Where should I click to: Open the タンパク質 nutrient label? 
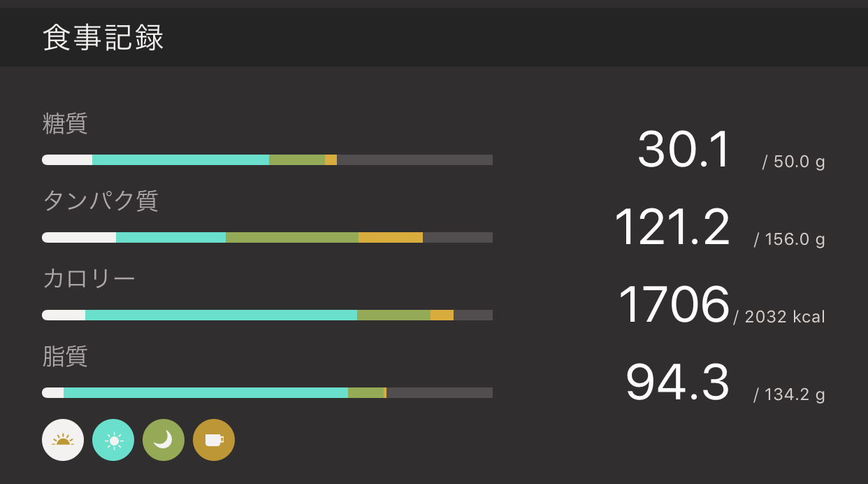pos(101,201)
